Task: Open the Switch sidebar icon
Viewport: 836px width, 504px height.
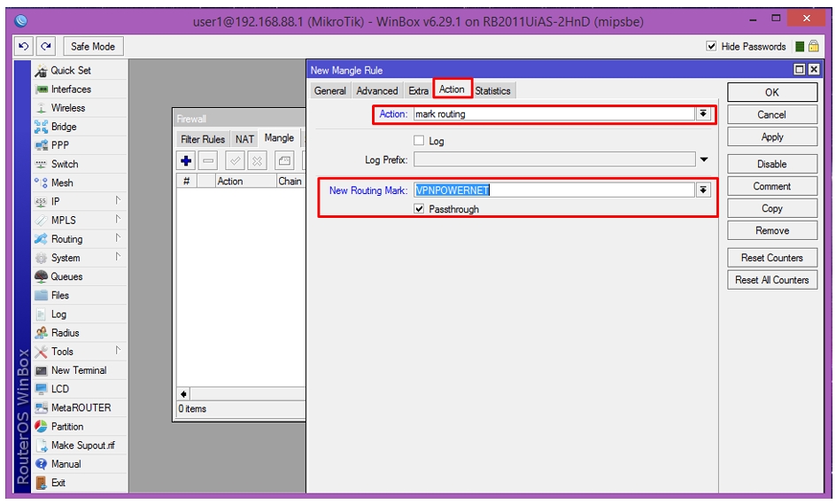Action: coord(41,164)
